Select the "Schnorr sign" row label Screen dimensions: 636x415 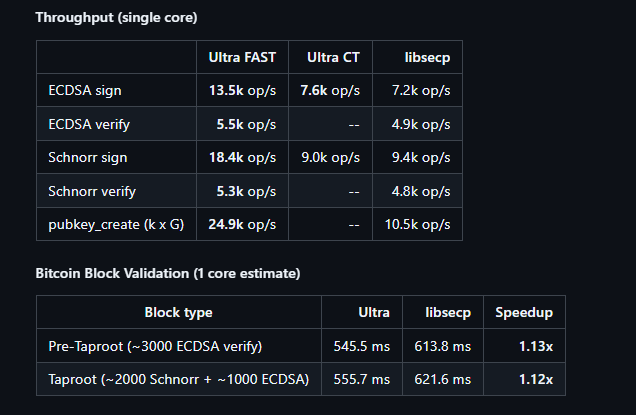88,157
